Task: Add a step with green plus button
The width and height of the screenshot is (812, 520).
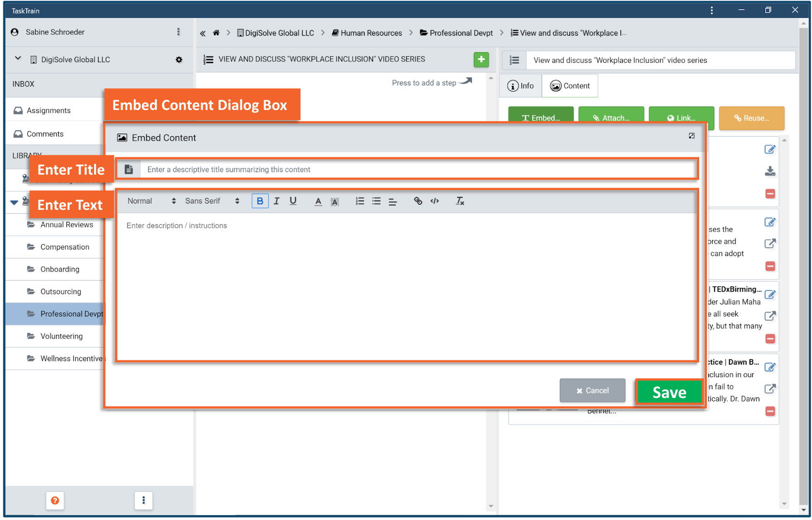Action: 481,59
